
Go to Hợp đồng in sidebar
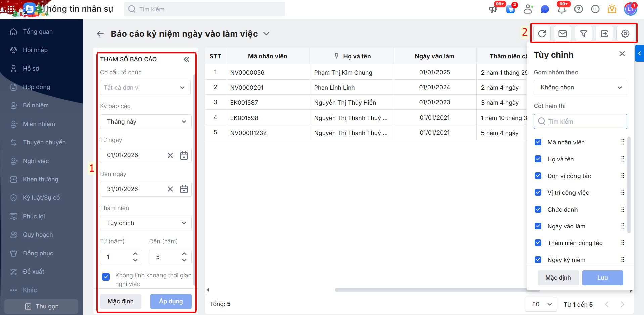pyautogui.click(x=36, y=87)
